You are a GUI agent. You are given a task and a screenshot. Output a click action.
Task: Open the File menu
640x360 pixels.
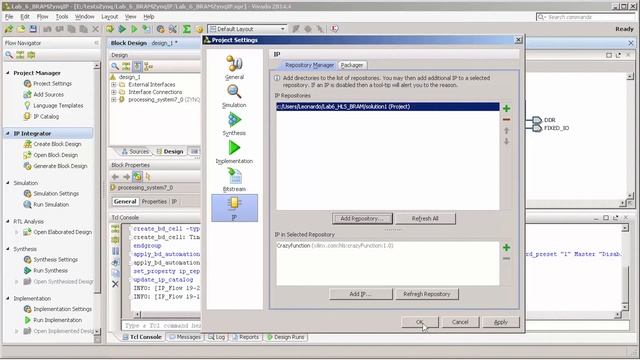[x=9, y=17]
